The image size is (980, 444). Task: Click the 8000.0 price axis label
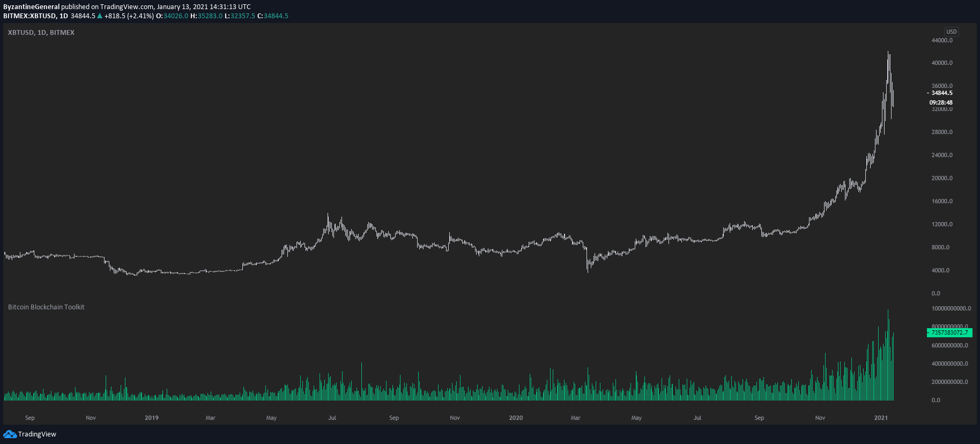point(940,247)
